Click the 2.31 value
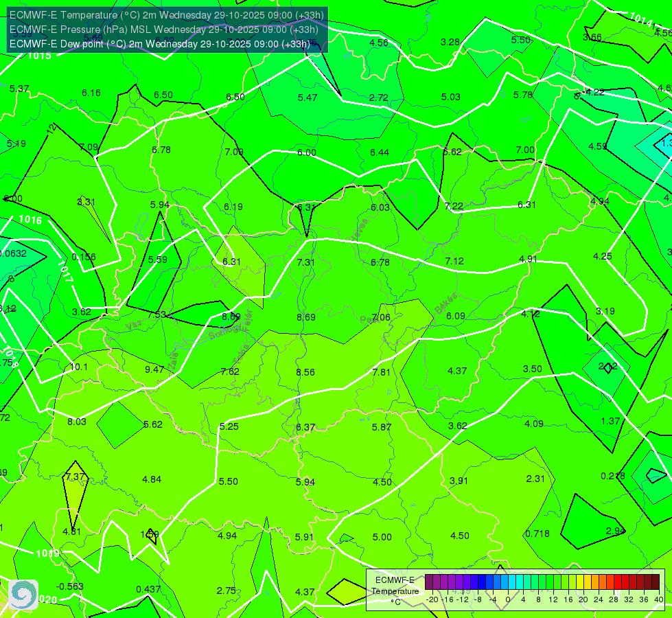The height and width of the screenshot is (618, 672). [535, 479]
